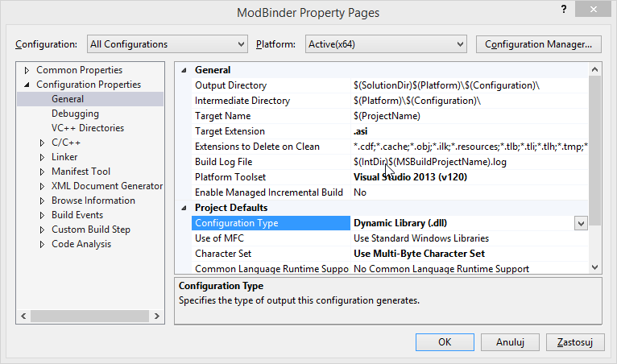Expand the C/C++ tree arrow
This screenshot has width=617, height=364.
pos(43,143)
